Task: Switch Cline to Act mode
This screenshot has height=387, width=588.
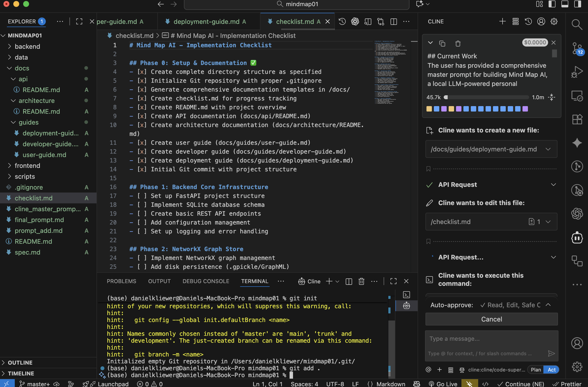Action: coord(552,370)
